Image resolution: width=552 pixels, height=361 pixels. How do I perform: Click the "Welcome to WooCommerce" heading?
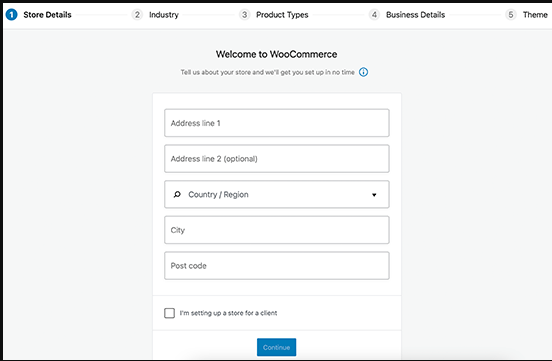(x=276, y=54)
